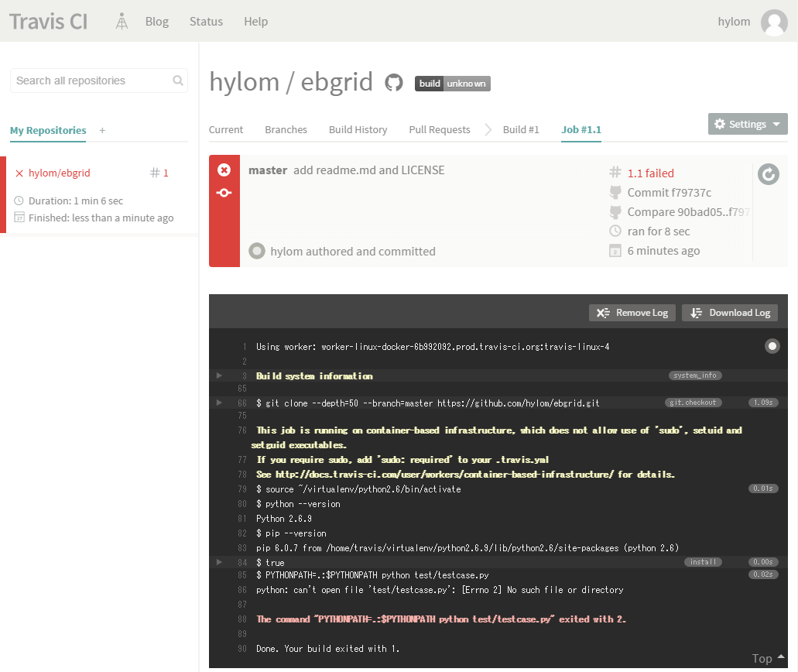Viewport: 798px width, 672px height.
Task: Click the Remove Log button
Action: pos(632,313)
